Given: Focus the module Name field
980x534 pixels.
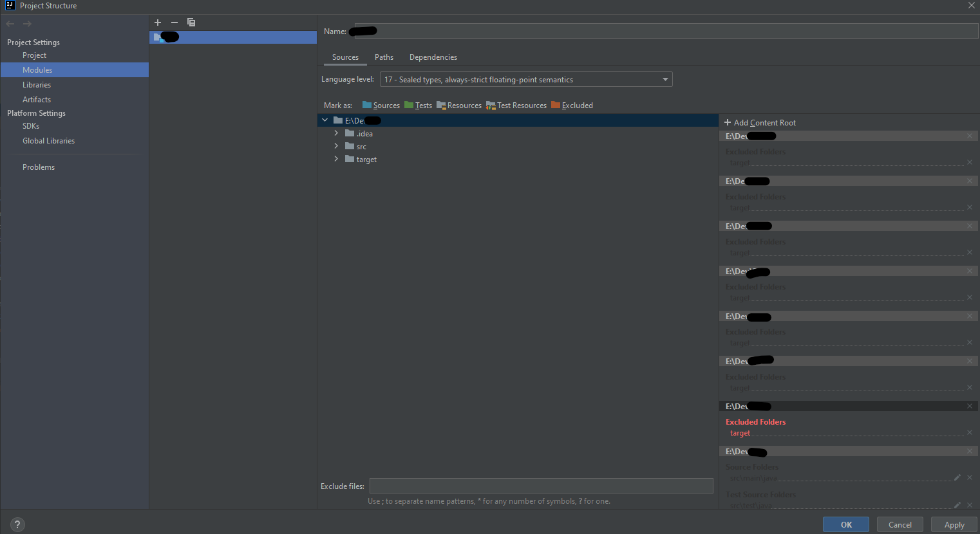Looking at the screenshot, I should [666, 31].
